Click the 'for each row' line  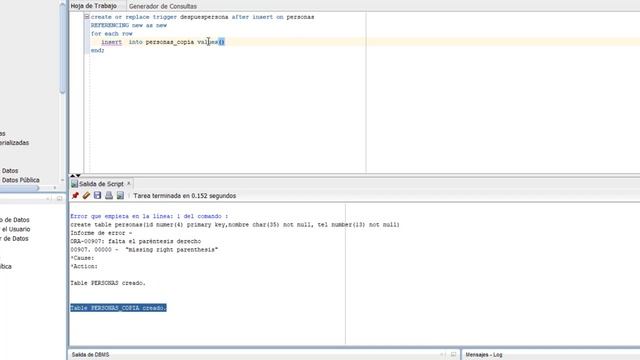pyautogui.click(x=111, y=34)
